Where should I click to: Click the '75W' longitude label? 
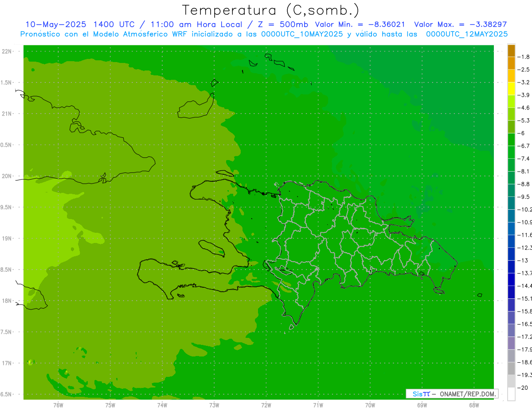coord(110,405)
